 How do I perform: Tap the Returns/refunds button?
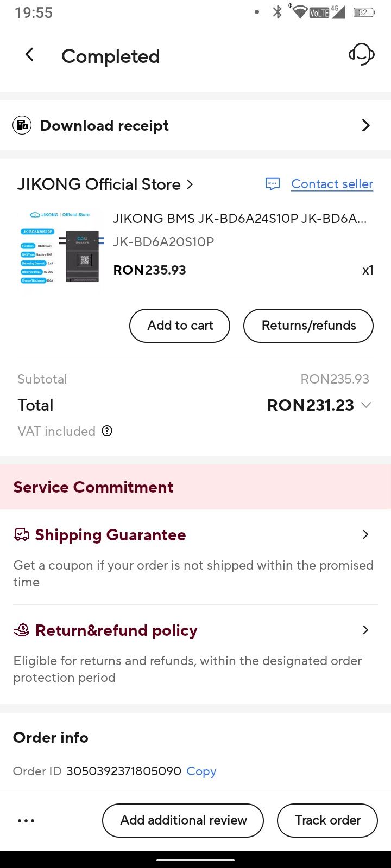[x=308, y=325]
